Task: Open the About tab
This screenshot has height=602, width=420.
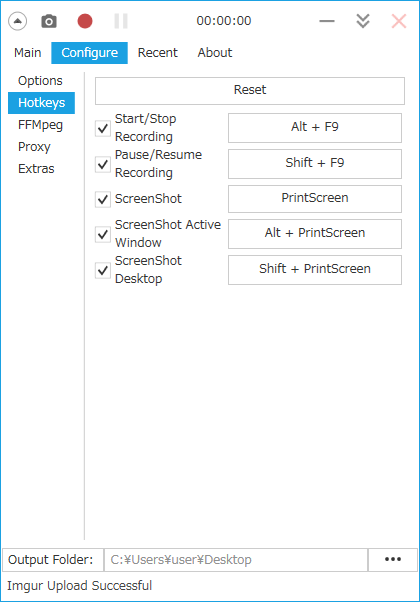Action: 215,53
